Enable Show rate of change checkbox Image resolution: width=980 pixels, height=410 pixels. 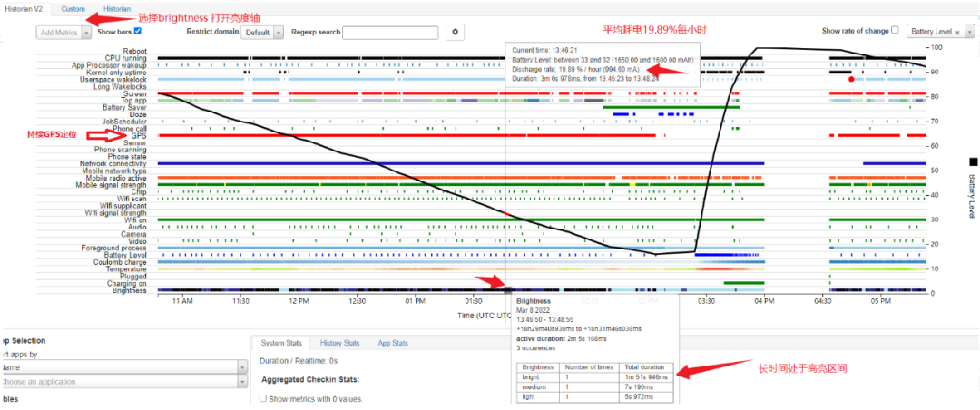tap(895, 30)
